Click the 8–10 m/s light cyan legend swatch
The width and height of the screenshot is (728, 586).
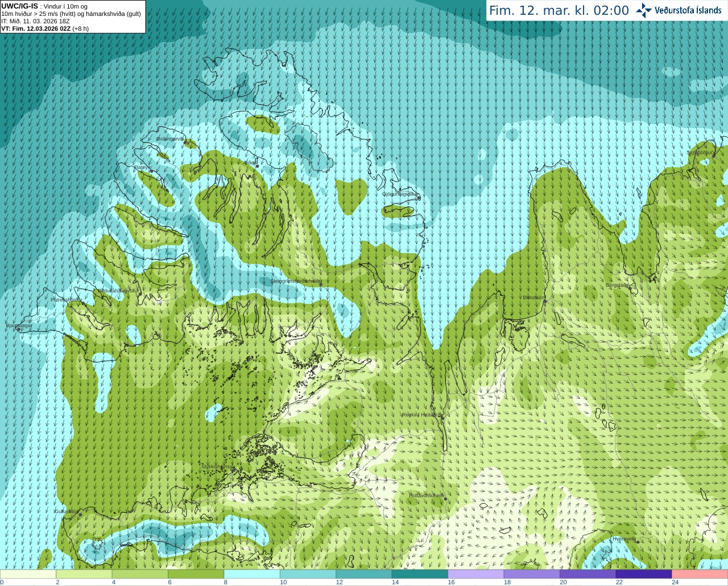point(252,573)
